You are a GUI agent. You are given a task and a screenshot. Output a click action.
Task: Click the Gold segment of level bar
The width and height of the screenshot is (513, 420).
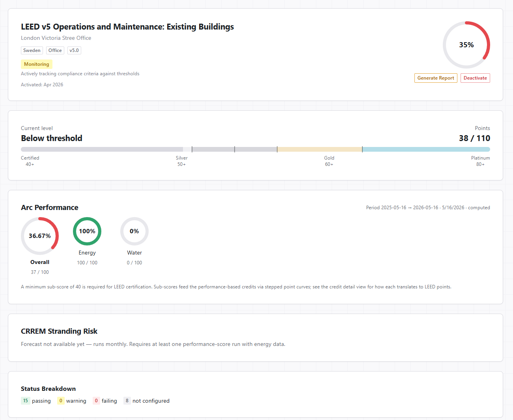coord(320,149)
